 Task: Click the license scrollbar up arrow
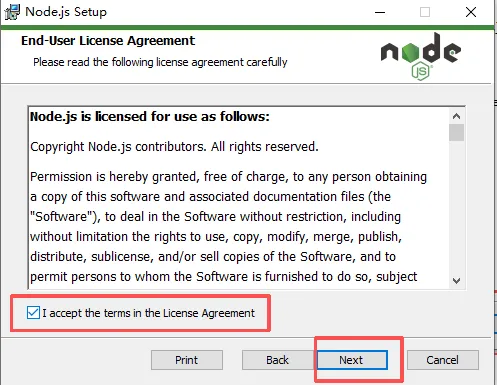tap(456, 116)
